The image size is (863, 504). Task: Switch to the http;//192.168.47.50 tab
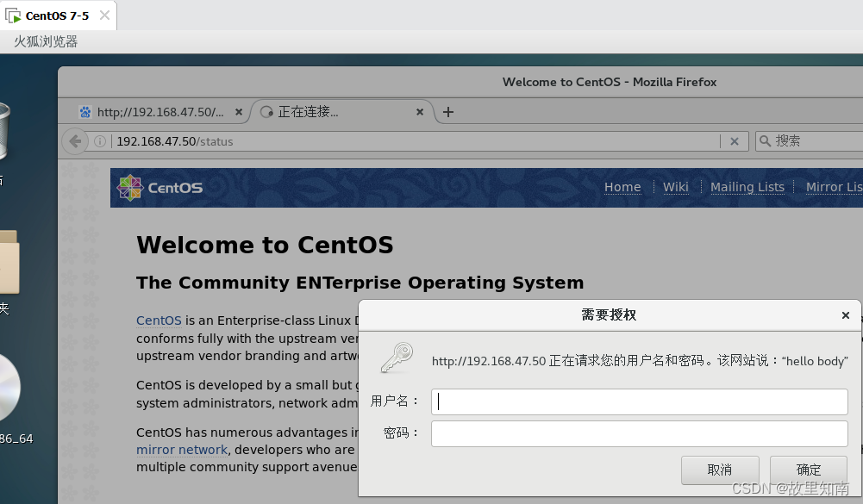tap(160, 112)
